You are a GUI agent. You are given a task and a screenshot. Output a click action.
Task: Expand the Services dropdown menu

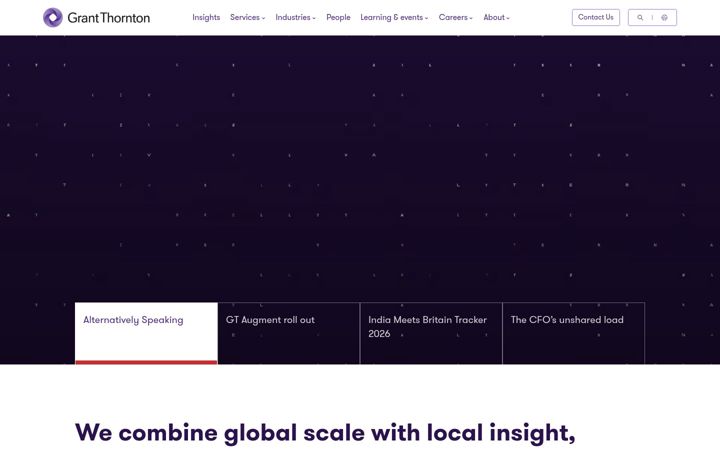pyautogui.click(x=248, y=17)
